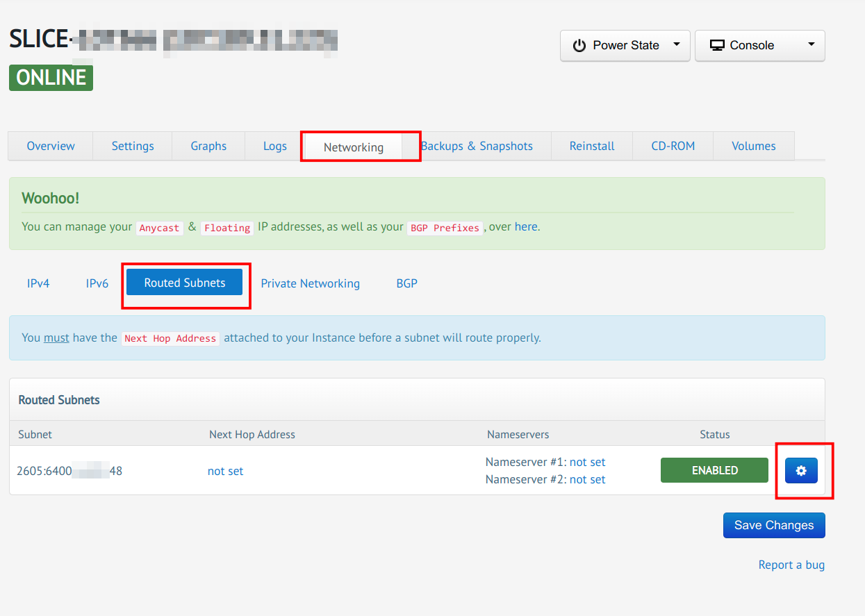The height and width of the screenshot is (616, 865).
Task: Open the Power State dropdown
Action: point(625,46)
